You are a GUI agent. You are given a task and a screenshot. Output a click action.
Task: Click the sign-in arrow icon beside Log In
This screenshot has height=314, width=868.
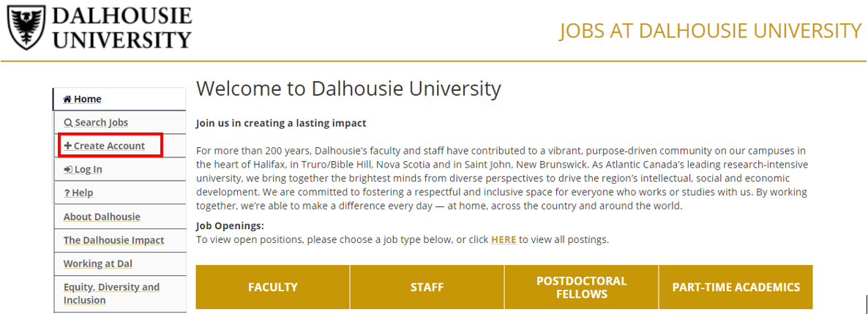[68, 170]
